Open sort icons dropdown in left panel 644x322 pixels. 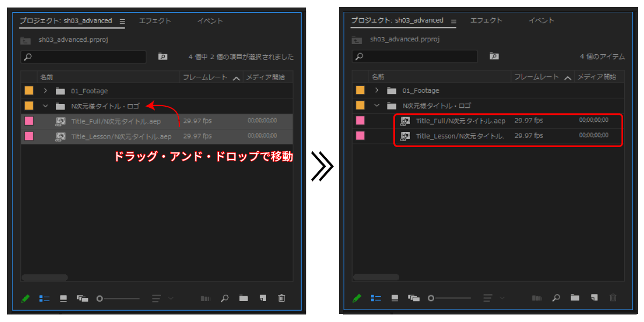tap(163, 298)
